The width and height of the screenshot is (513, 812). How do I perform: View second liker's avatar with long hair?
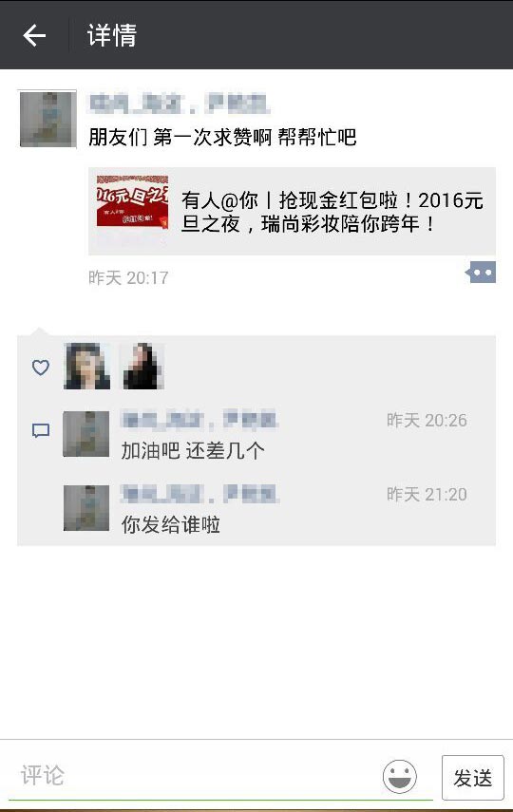[x=142, y=367]
